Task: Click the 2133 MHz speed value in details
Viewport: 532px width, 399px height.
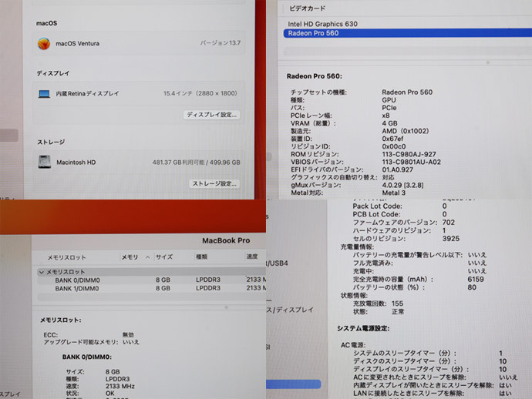Action: pos(120,386)
